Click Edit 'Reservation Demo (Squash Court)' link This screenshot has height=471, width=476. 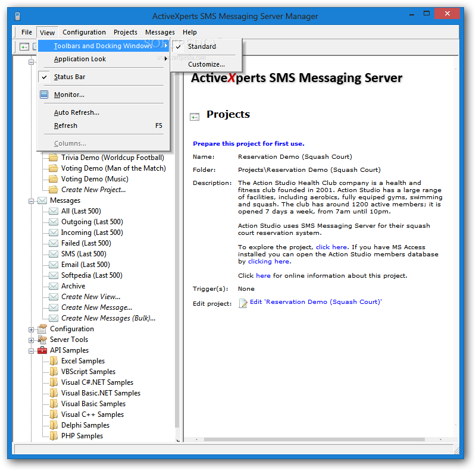pos(316,302)
